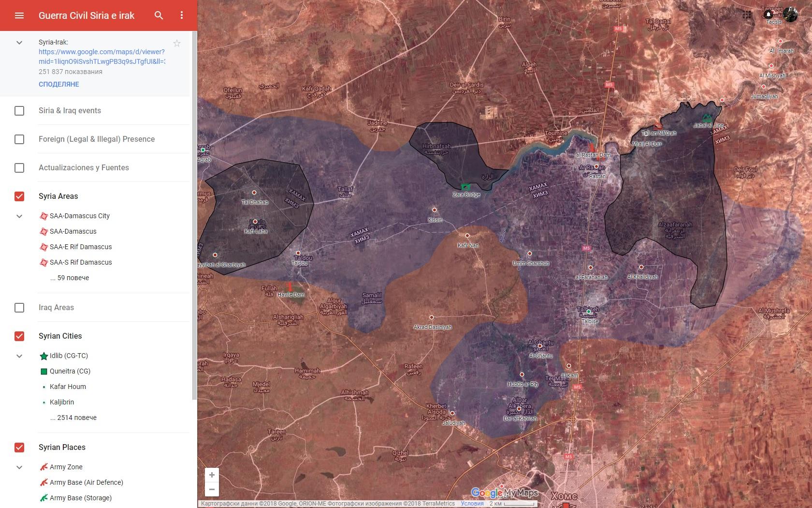Star this map as favorite
This screenshot has width=812, height=508.
[x=177, y=44]
